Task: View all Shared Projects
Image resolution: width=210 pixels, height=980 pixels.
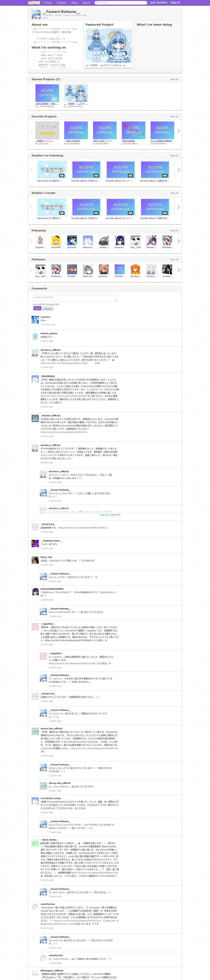Action: click(x=174, y=80)
